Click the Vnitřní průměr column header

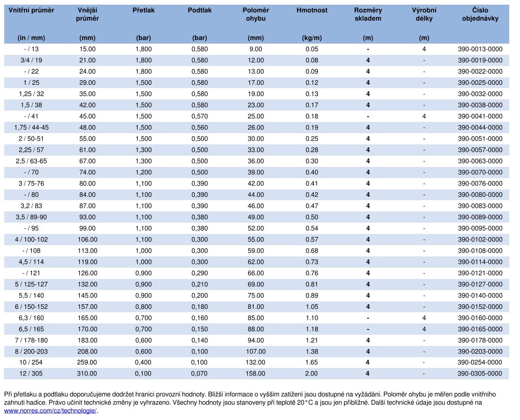pos(28,10)
